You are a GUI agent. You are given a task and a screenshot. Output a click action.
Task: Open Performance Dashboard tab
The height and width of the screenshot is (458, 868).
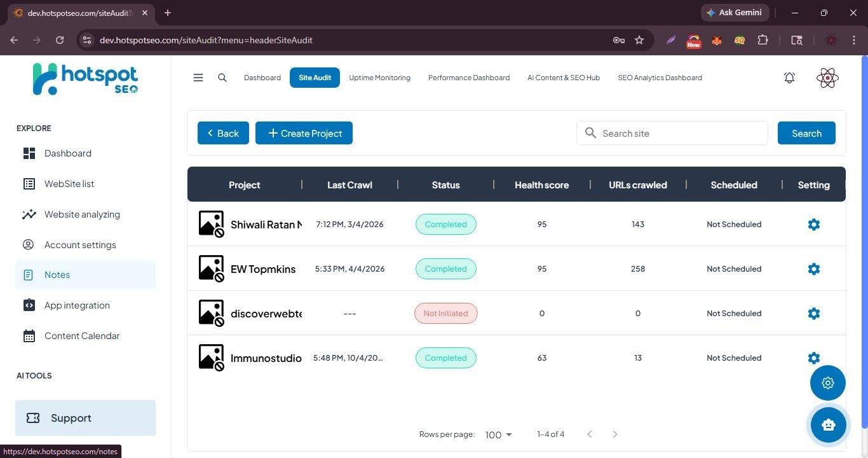click(x=469, y=78)
